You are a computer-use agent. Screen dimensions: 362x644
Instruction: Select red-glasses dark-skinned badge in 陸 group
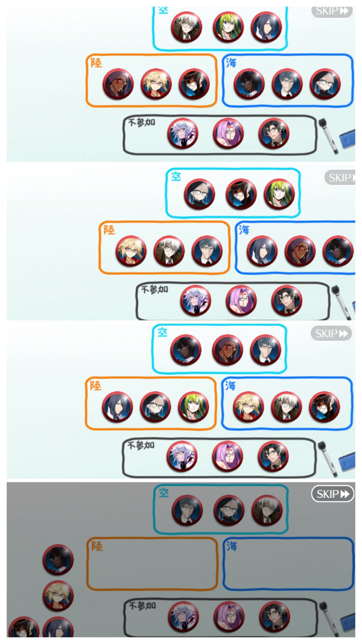118,84
